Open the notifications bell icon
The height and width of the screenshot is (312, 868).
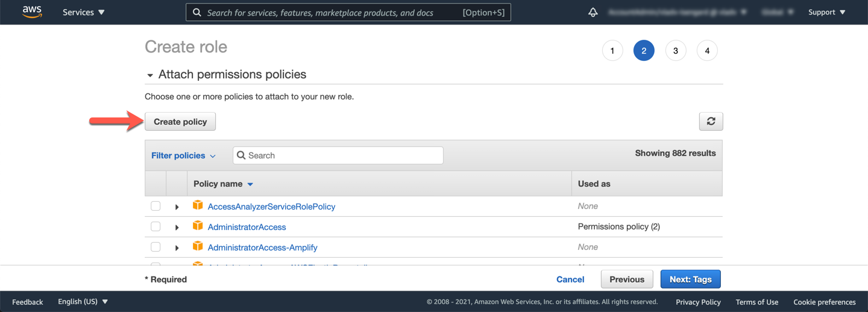[x=593, y=12]
